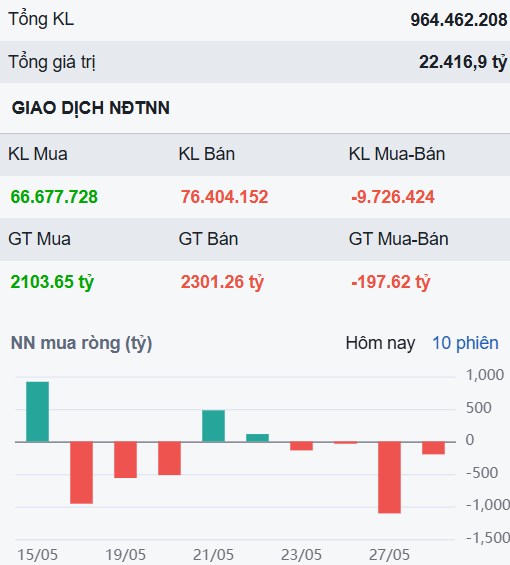This screenshot has width=510, height=565.
Task: Click the red bar after 19/05
Action: [169, 458]
